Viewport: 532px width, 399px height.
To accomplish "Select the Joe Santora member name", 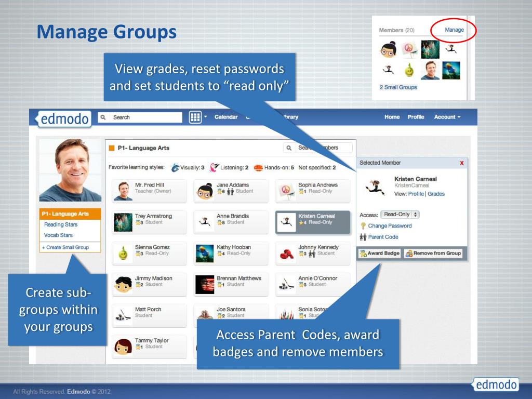I will point(231,310).
